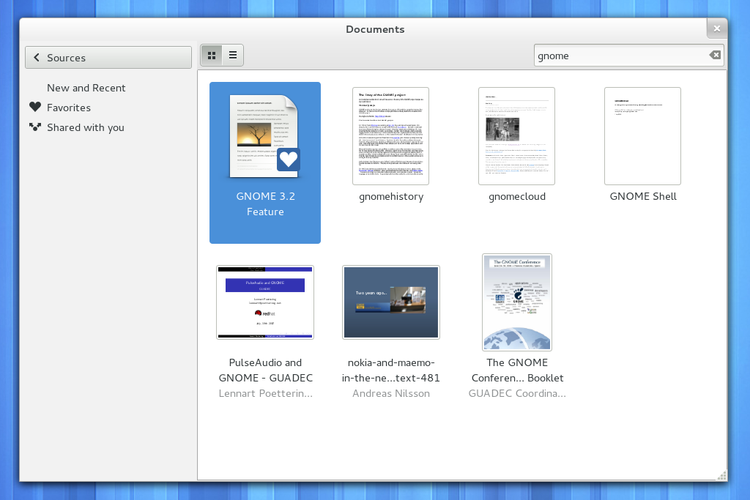This screenshot has height=500, width=750.
Task: Click inside the gnome search box
Action: (x=620, y=56)
